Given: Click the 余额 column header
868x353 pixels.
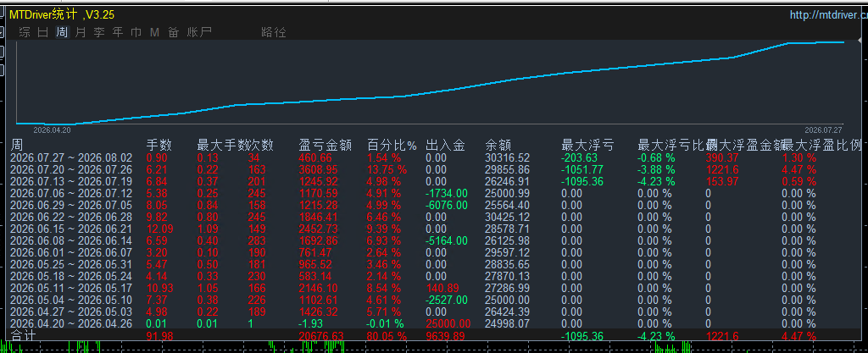Looking at the screenshot, I should [x=498, y=146].
